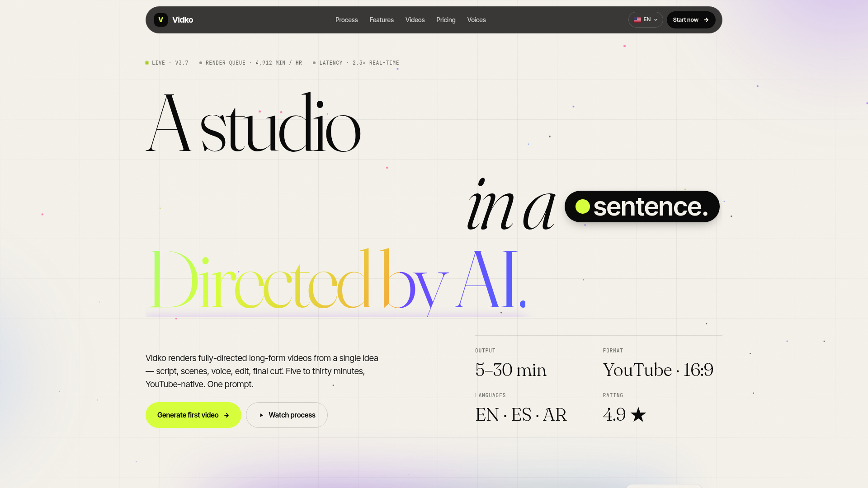868x488 pixels.
Task: Click the Generate first video button
Action: (193, 415)
